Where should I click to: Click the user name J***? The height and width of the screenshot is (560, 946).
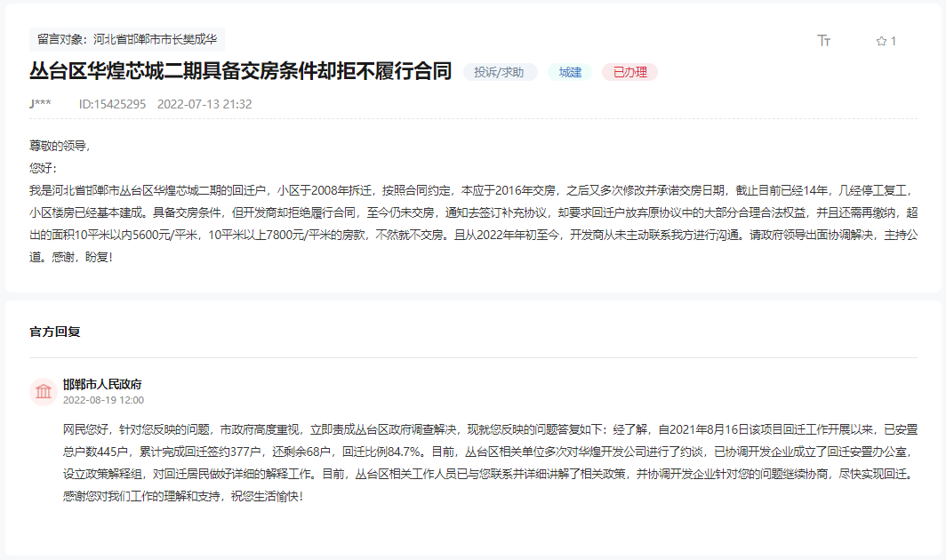click(x=40, y=104)
